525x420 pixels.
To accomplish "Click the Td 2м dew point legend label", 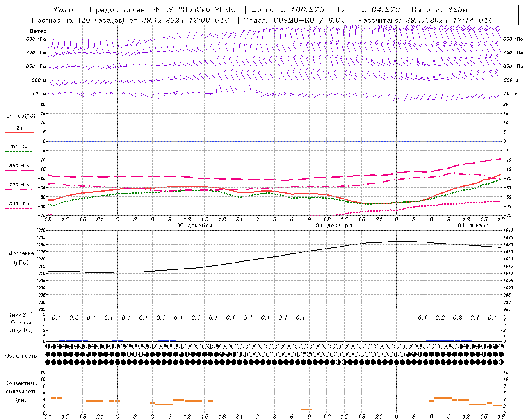I will pos(19,147).
